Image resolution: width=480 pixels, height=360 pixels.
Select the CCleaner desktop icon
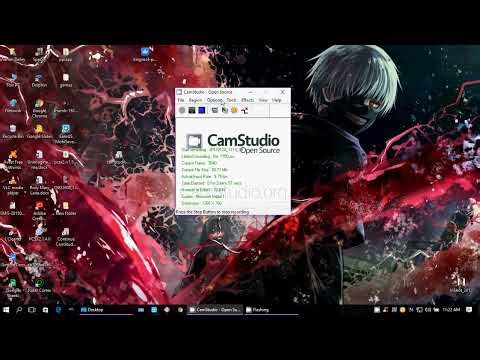[x=13, y=234]
